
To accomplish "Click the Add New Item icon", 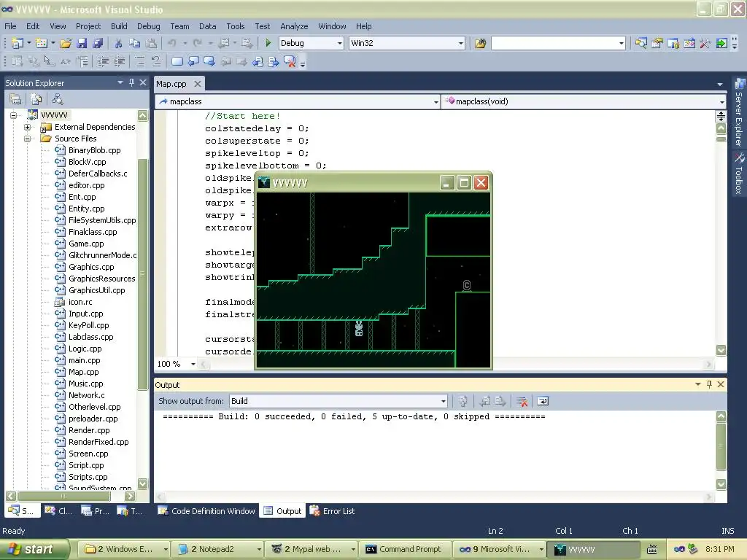I will 42,43.
